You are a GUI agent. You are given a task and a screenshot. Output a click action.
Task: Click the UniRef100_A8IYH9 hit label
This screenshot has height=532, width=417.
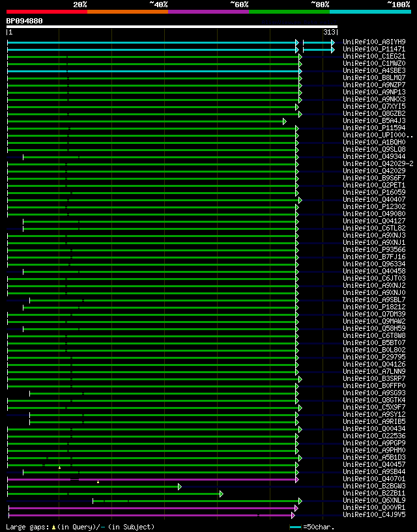click(x=374, y=42)
